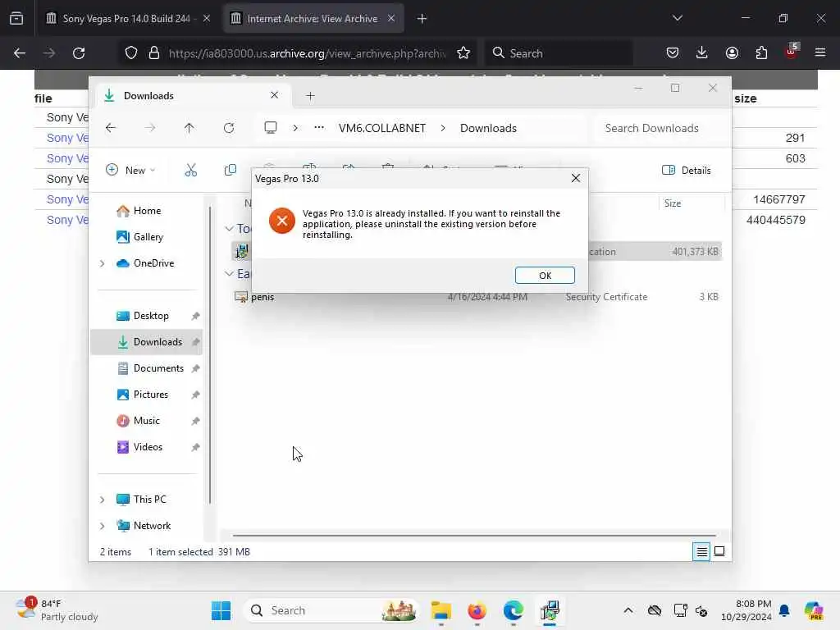Image resolution: width=840 pixels, height=630 pixels.
Task: Expand the Network tree node
Action: coord(103,526)
